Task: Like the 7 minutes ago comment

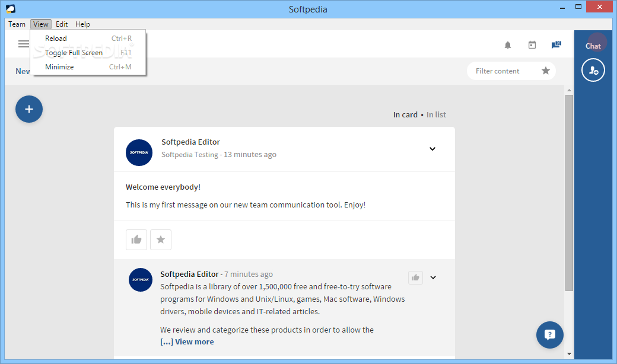Action: [x=415, y=277]
